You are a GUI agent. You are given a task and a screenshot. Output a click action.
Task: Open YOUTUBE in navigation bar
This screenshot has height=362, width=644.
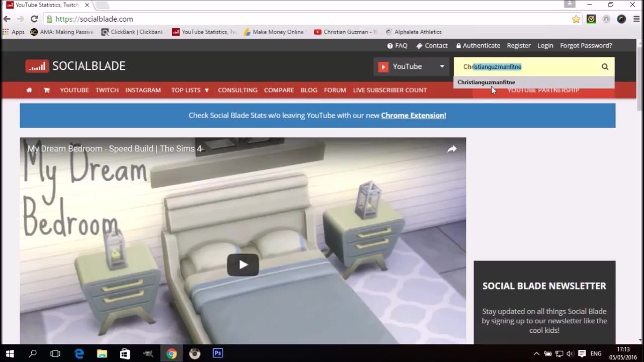[74, 90]
